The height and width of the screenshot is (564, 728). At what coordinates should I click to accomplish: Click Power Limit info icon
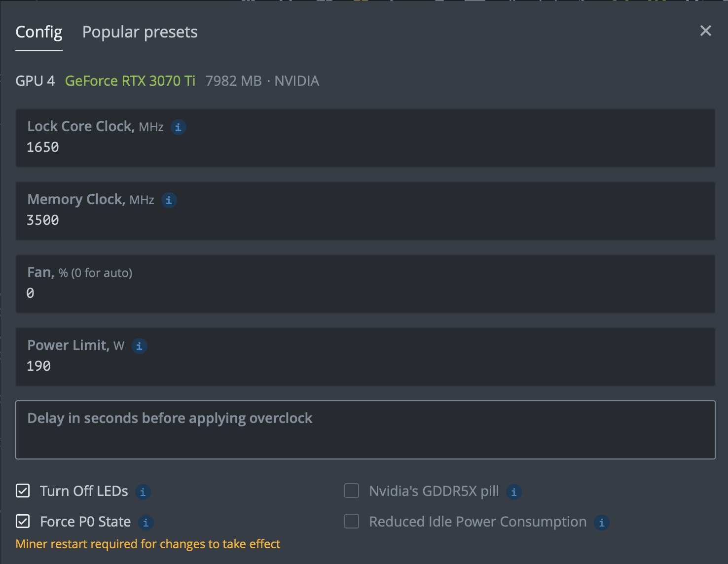tap(139, 346)
